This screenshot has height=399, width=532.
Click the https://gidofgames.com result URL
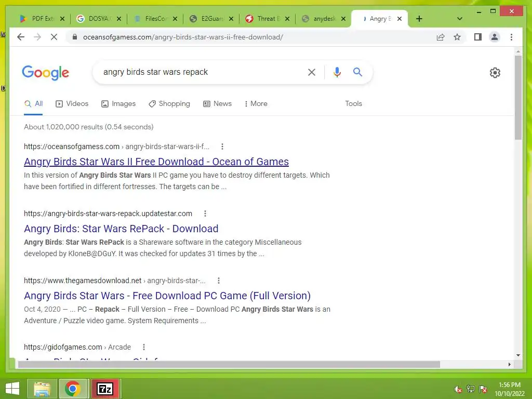coord(63,347)
